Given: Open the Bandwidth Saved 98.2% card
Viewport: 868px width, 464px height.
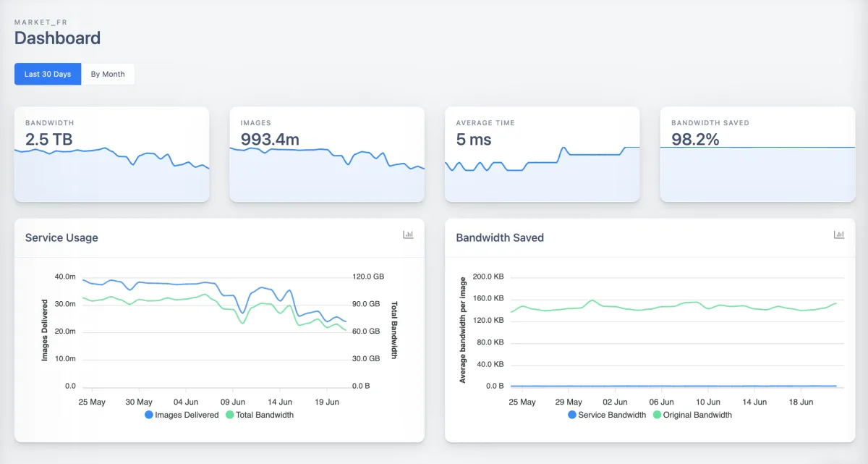Looking at the screenshot, I should pyautogui.click(x=757, y=154).
